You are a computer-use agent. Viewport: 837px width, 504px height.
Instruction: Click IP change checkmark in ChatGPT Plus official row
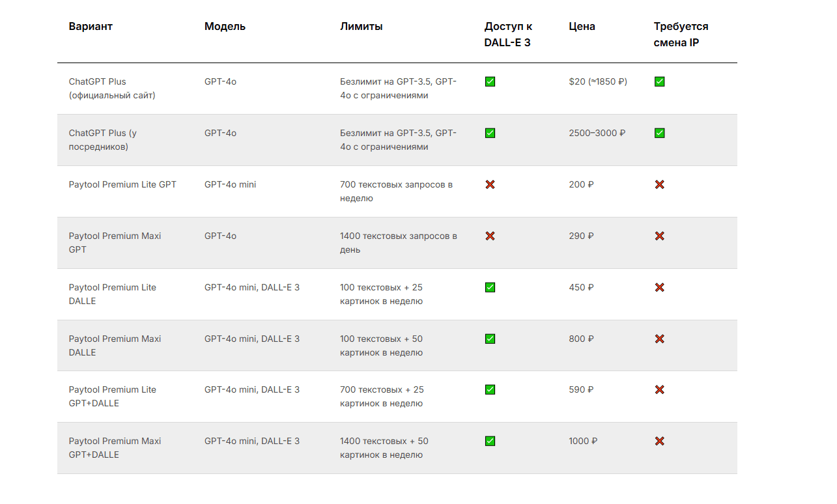(659, 82)
